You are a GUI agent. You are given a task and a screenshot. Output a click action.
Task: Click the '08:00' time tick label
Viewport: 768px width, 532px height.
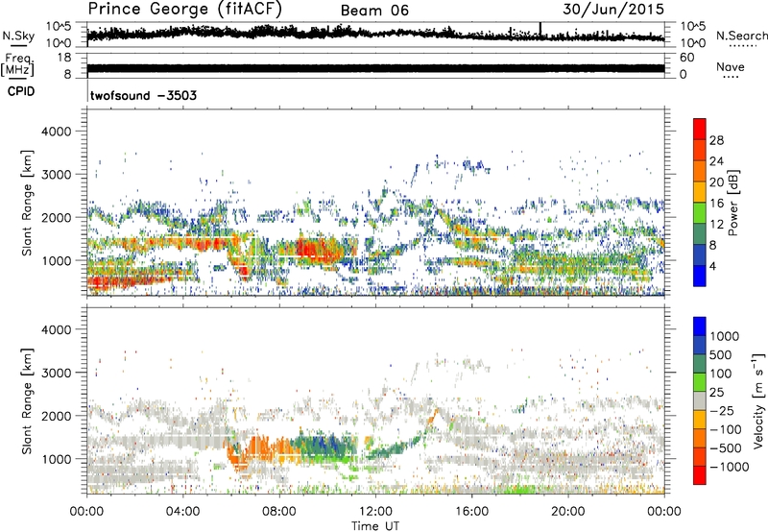point(279,512)
